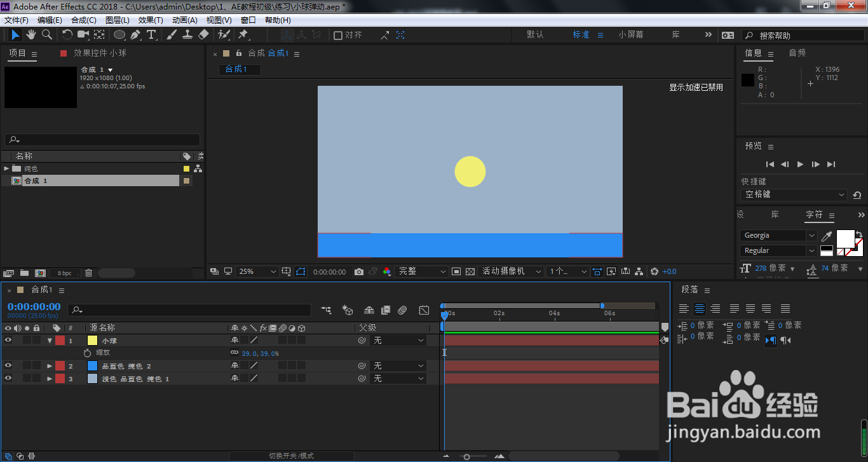This screenshot has width=868, height=462.
Task: Select the Unified Camera tool
Action: click(x=83, y=35)
